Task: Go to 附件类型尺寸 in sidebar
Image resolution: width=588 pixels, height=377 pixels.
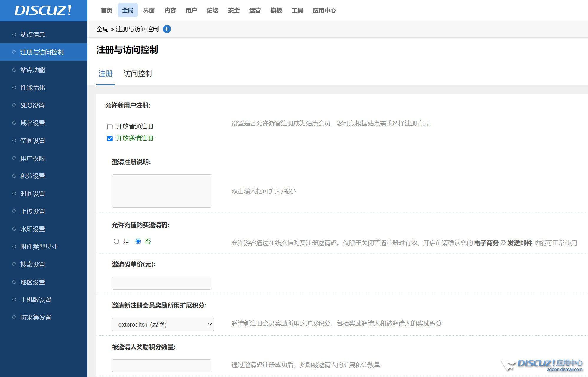Action: point(44,247)
